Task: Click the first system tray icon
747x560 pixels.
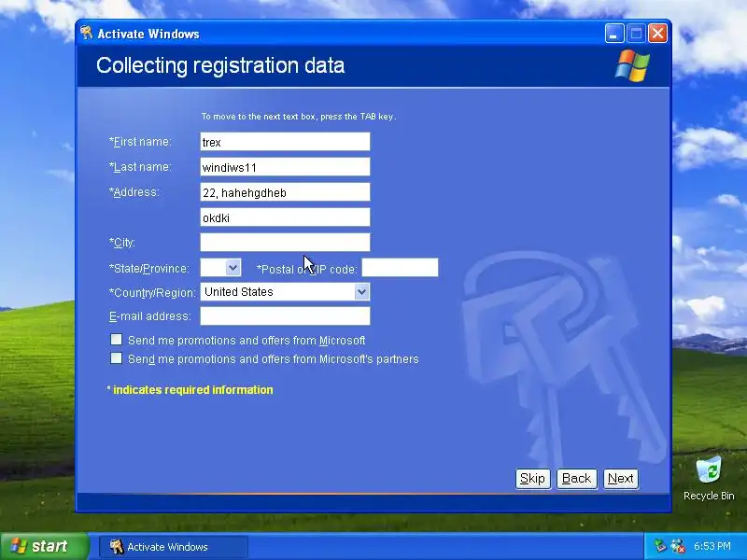Action: coord(660,546)
